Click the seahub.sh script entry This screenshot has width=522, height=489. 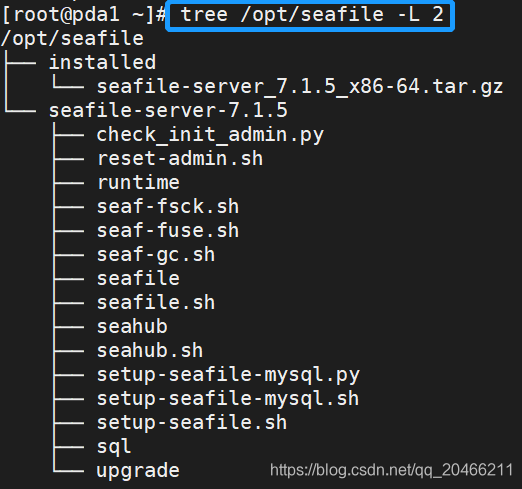(x=150, y=350)
